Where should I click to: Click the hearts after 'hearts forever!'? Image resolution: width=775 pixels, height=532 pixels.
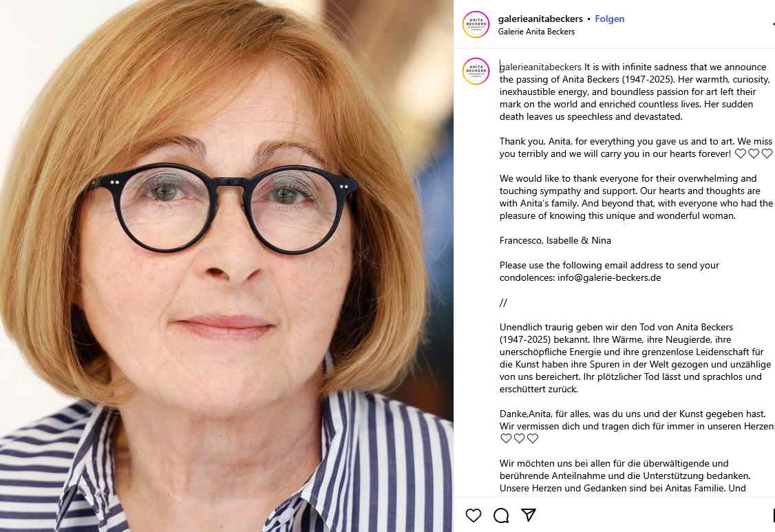pyautogui.click(x=753, y=153)
